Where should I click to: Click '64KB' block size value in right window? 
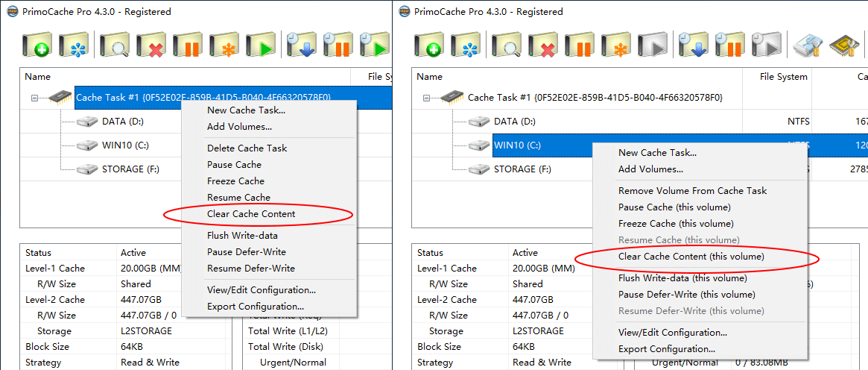(x=524, y=347)
